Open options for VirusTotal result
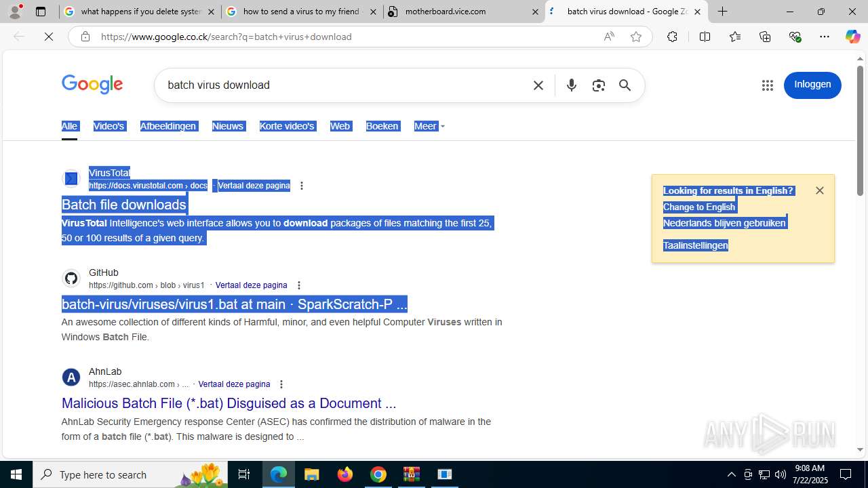 coord(302,186)
